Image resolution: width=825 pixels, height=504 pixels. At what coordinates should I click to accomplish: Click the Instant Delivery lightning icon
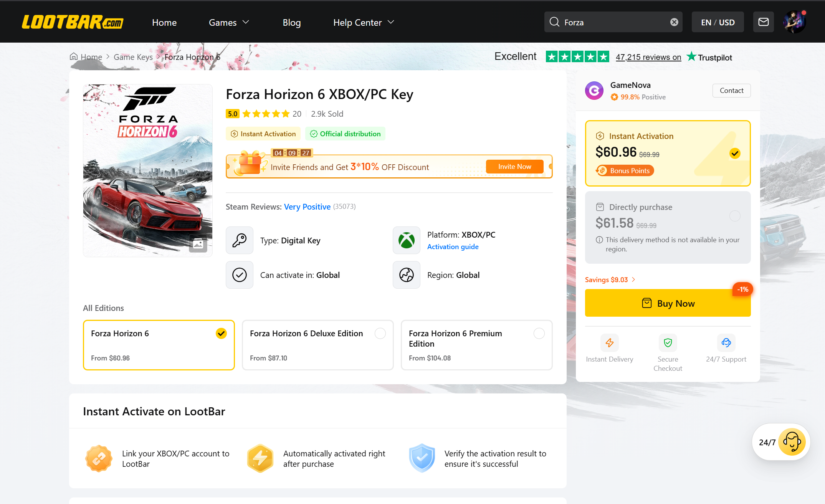[610, 342]
